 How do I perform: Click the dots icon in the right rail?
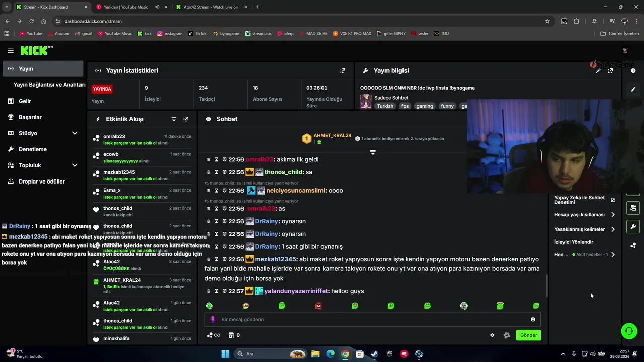tap(633, 245)
